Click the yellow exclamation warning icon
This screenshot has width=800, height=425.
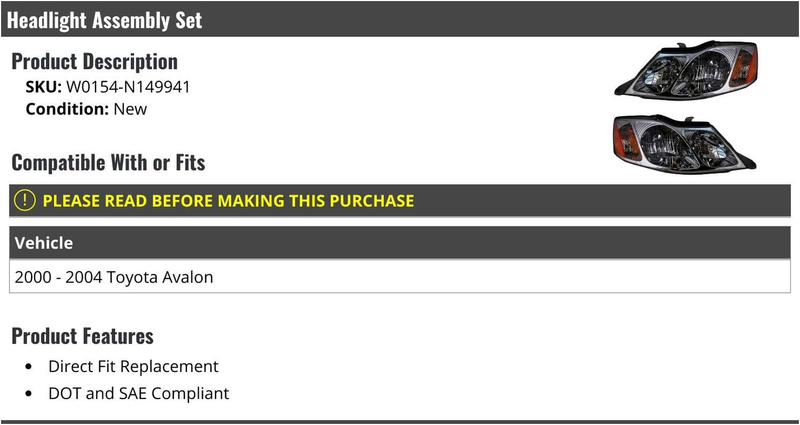(24, 201)
